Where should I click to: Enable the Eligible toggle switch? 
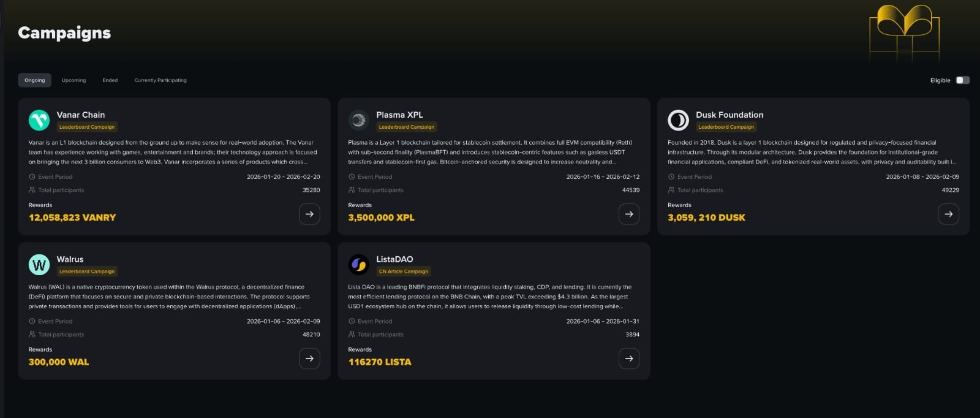click(x=962, y=80)
